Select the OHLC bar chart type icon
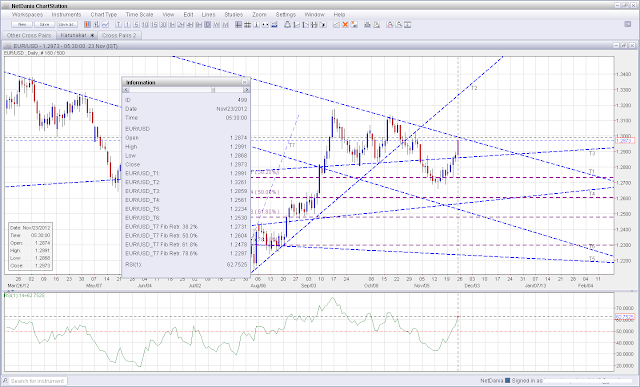The height and width of the screenshot is (387, 640). [x=96, y=24]
